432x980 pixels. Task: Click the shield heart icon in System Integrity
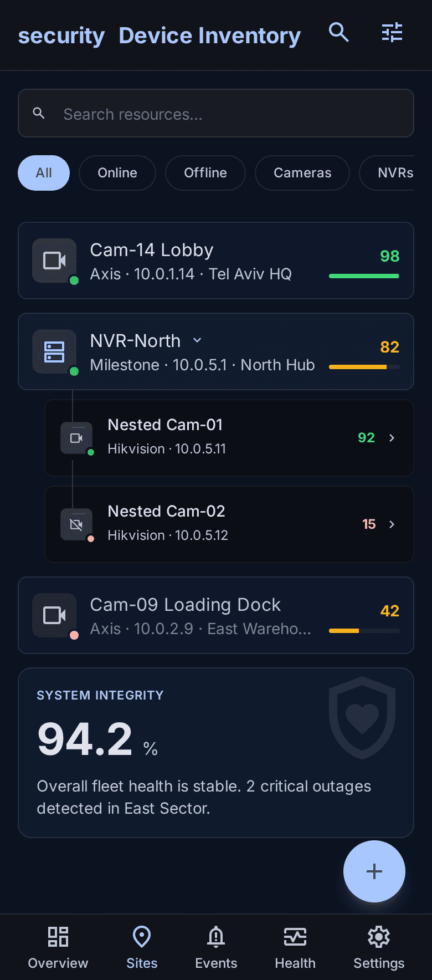[362, 718]
